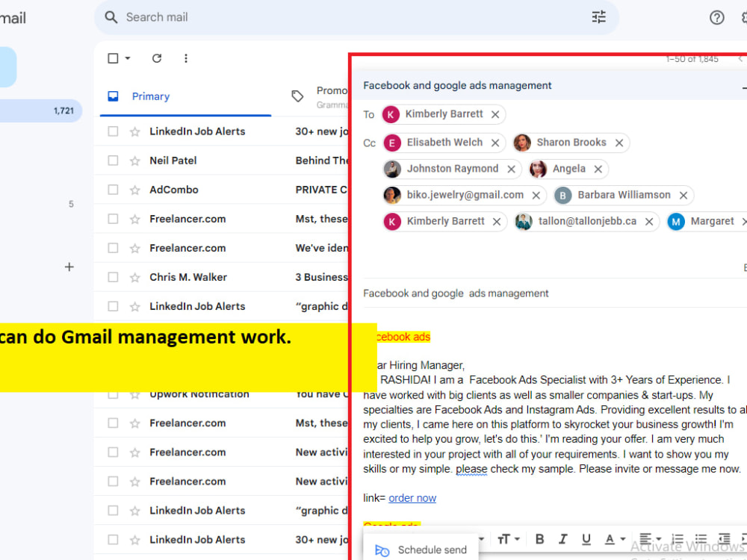Click Johnston Raymond avatar in Cc
Screen dimensions: 747x560
click(393, 169)
